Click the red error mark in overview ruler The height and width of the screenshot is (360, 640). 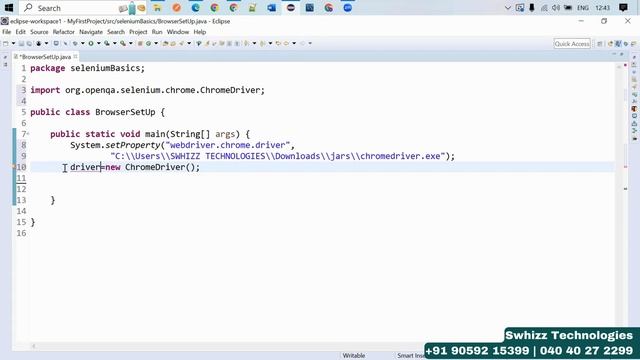click(625, 167)
